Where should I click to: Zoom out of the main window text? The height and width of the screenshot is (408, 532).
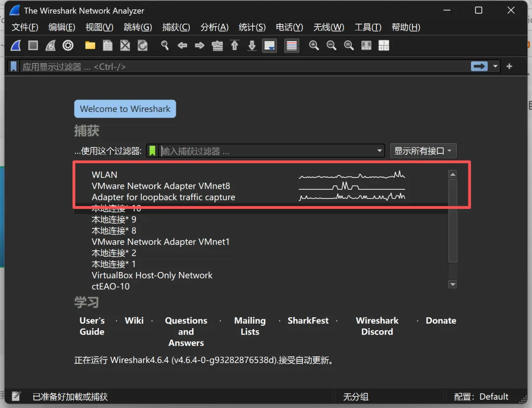click(x=331, y=45)
